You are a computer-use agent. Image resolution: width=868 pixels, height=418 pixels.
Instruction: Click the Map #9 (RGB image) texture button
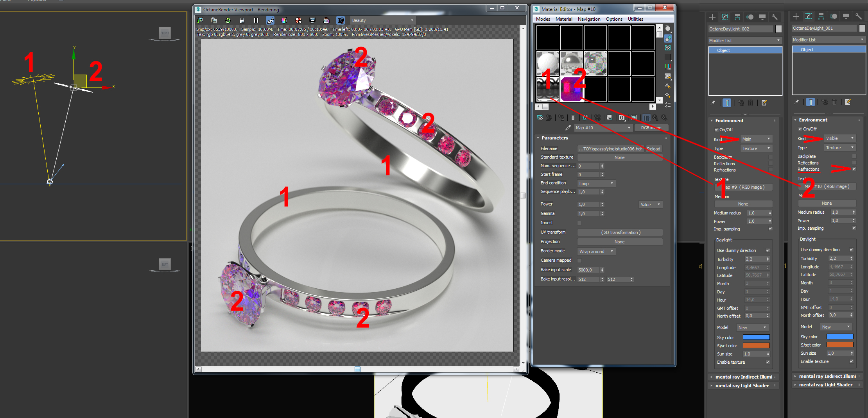[x=744, y=187]
